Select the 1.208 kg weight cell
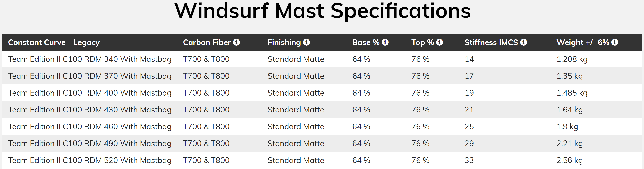The height and width of the screenshot is (169, 644). pos(572,59)
